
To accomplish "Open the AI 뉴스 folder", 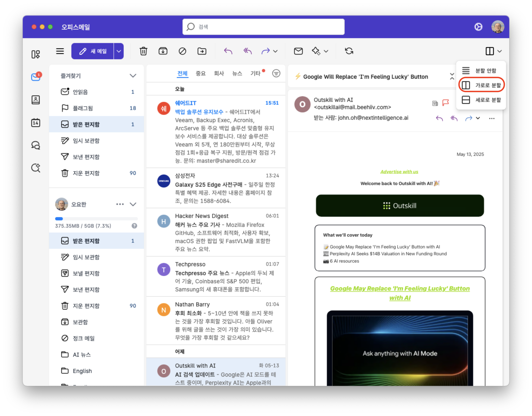I will click(x=97, y=355).
